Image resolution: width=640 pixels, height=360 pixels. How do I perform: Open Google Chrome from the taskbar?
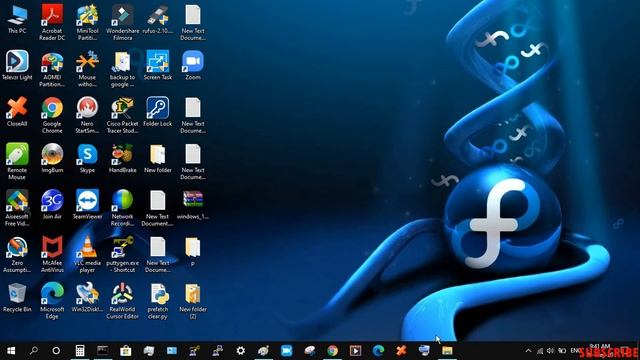(333, 351)
